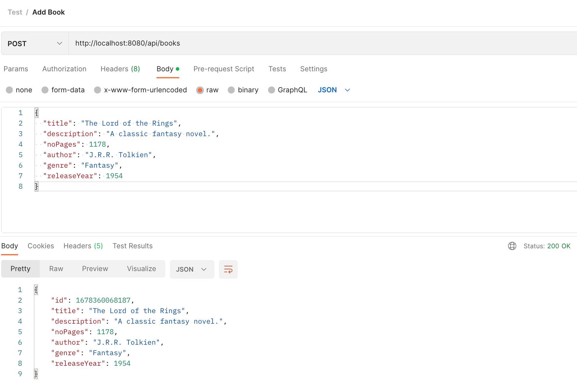Open the Headers (8) request tab
Viewport: 577px width, 392px height.
tap(120, 69)
